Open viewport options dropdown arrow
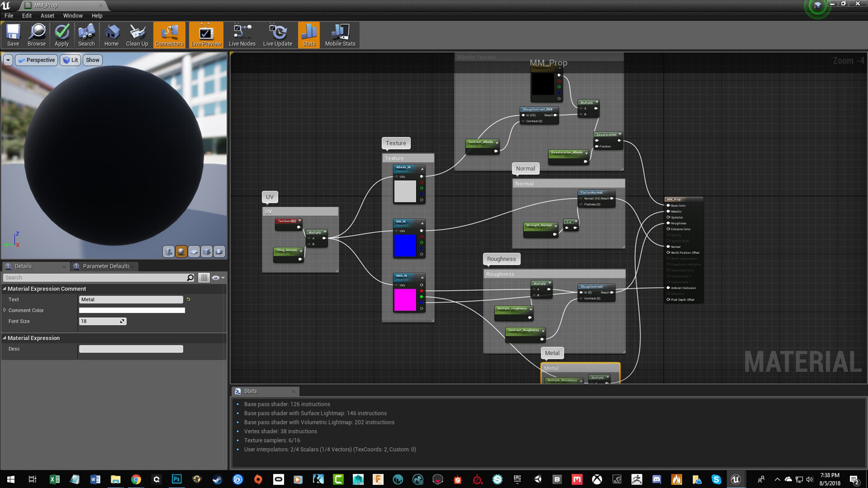Screen dimensions: 868x488 click(8, 60)
